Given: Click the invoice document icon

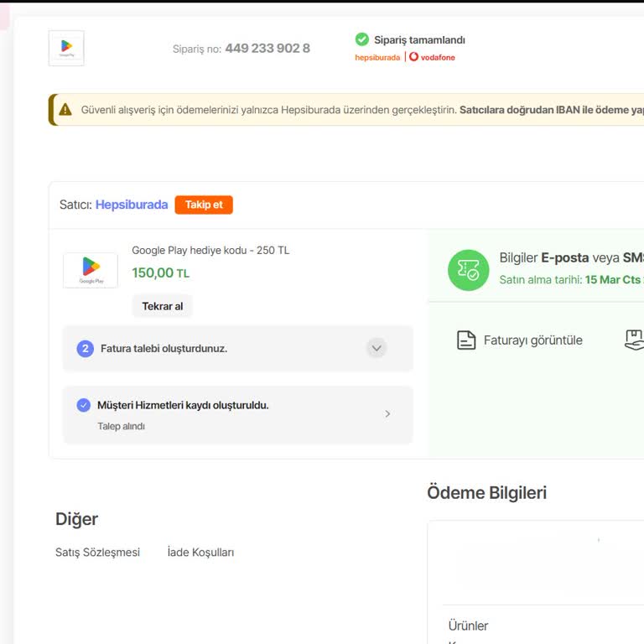Looking at the screenshot, I should 466,340.
